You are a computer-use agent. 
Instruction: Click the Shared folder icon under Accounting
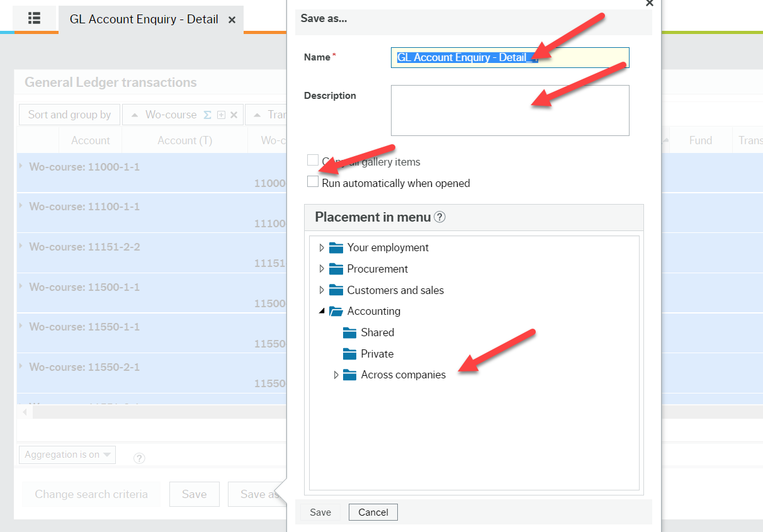click(349, 332)
